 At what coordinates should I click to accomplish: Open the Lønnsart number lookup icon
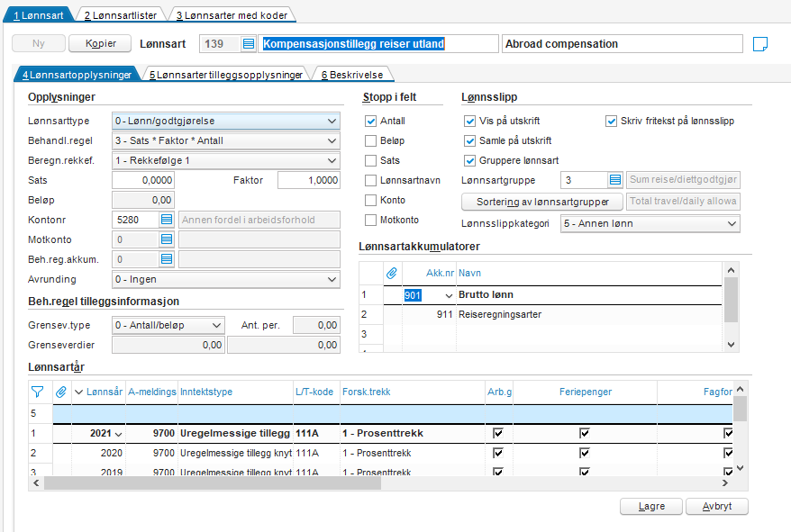250,44
